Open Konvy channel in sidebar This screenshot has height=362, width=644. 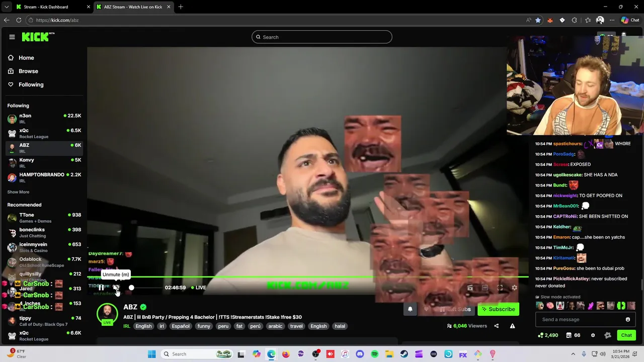click(x=44, y=162)
